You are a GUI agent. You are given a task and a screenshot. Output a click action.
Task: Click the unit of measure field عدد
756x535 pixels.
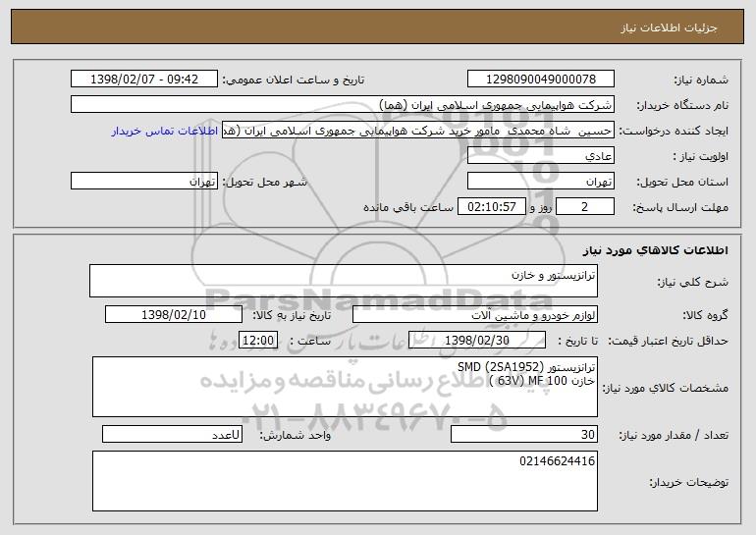(172, 434)
